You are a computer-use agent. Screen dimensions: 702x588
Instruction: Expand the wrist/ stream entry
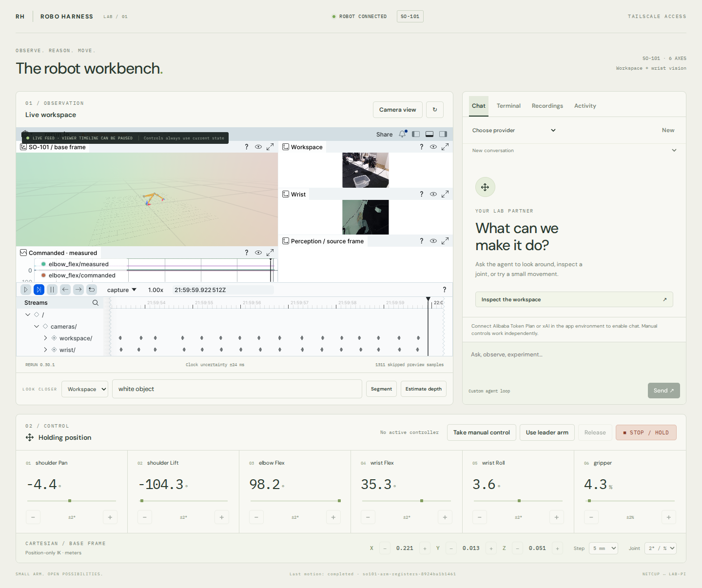45,350
